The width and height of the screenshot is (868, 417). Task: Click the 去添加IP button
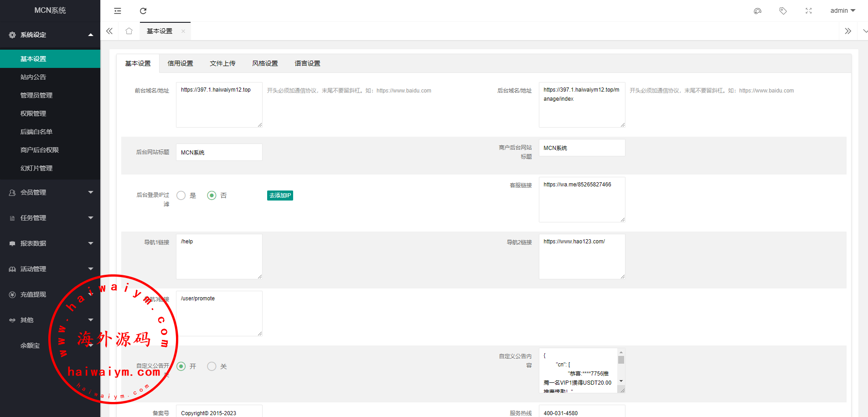280,196
